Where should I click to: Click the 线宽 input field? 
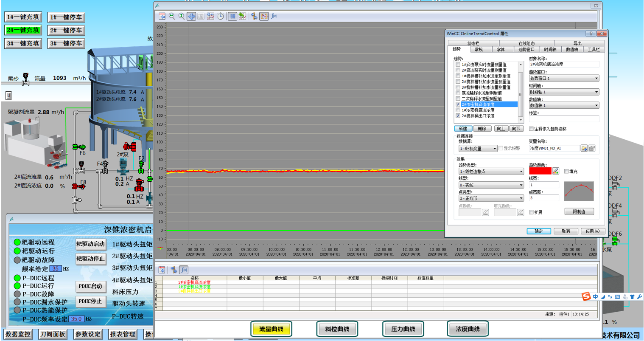(x=543, y=185)
